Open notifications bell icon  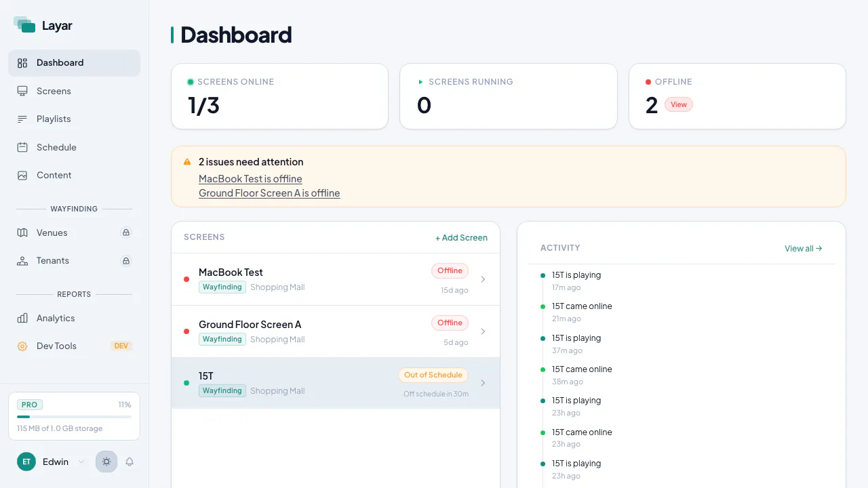[130, 462]
